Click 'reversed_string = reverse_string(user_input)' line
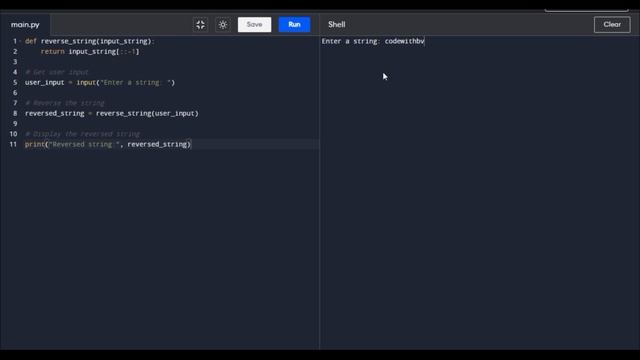 pyautogui.click(x=112, y=113)
